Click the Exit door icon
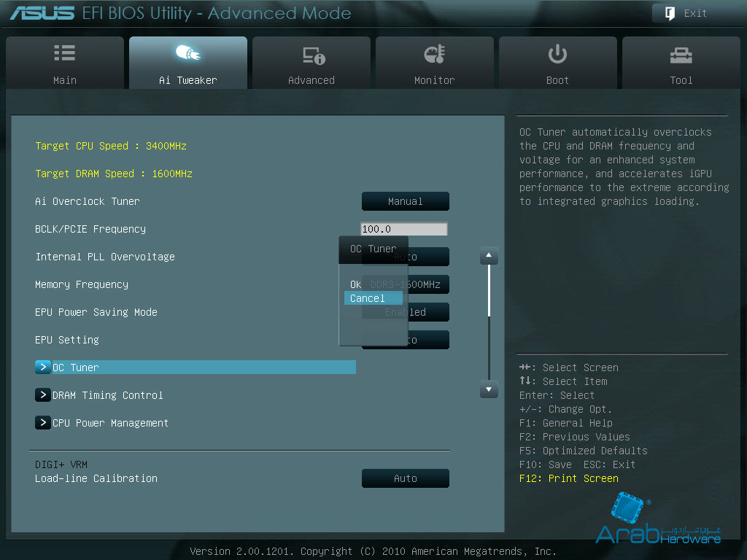This screenshot has width=747, height=560. [670, 13]
